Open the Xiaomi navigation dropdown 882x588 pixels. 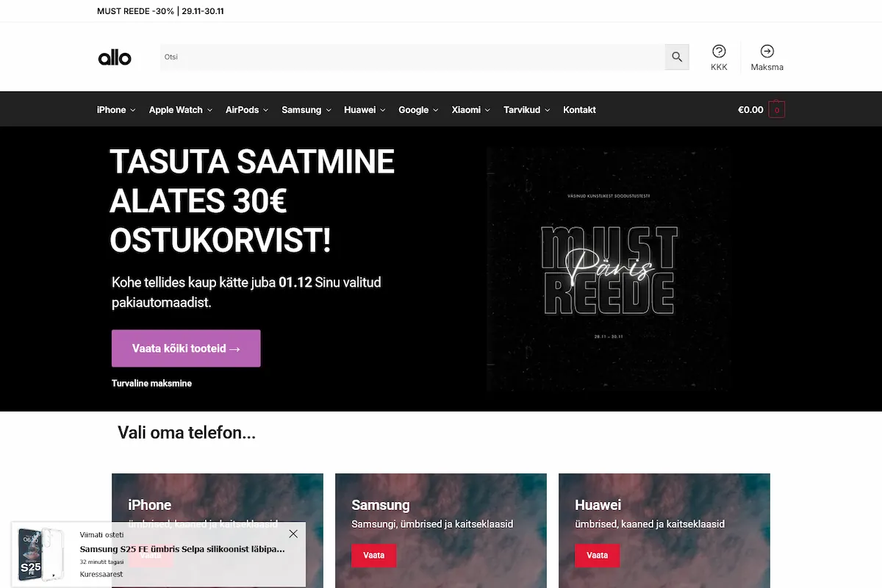(471, 110)
